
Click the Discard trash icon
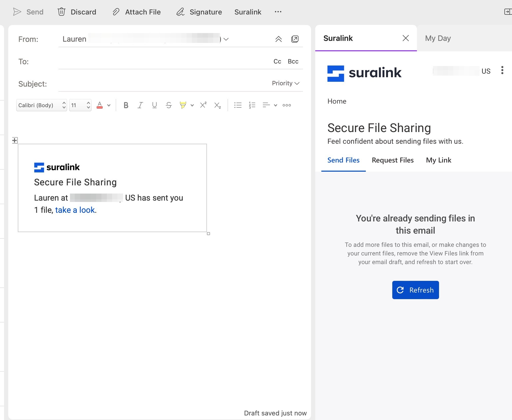tap(62, 12)
